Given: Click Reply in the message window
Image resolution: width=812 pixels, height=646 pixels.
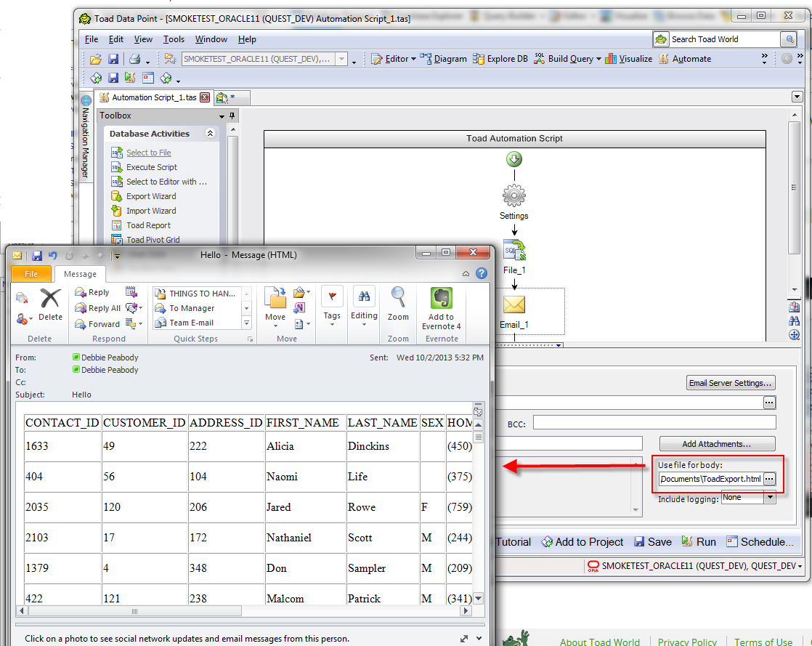Looking at the screenshot, I should point(92,292).
